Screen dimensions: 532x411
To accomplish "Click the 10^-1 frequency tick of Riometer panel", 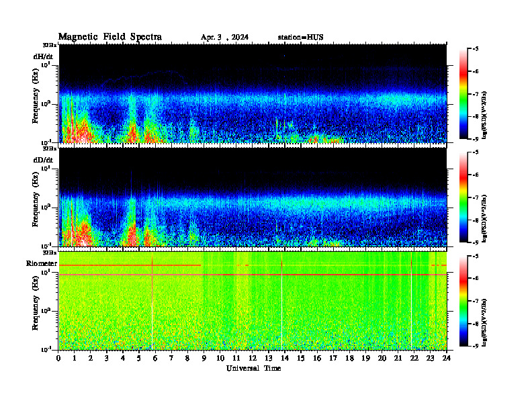I will pos(46,349).
